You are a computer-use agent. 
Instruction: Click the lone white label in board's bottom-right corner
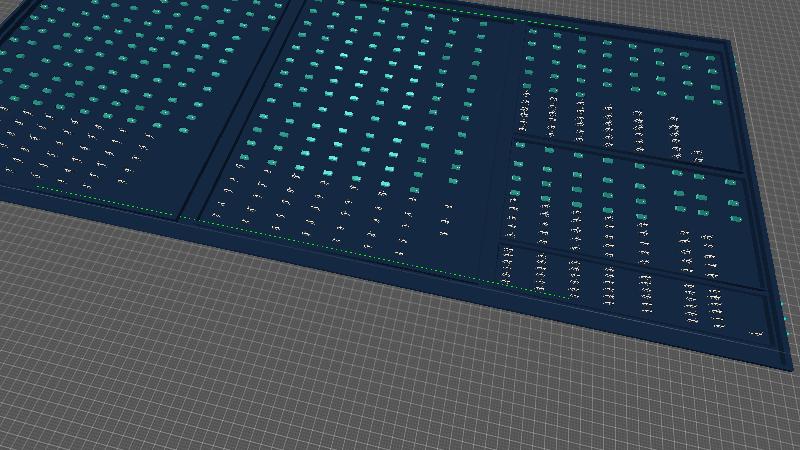756,333
